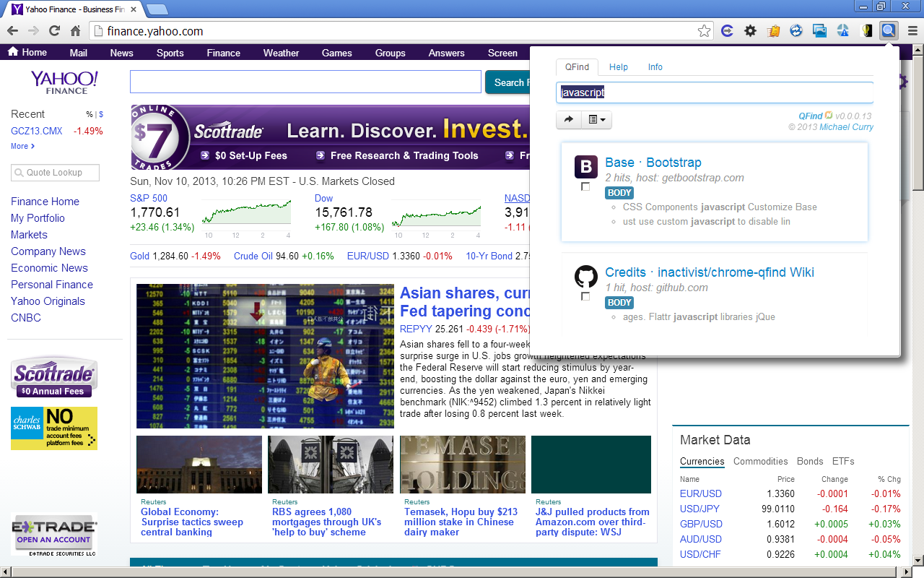Click the GCZ13.CMX recent quote link
This screenshot has width=924, height=578.
pyautogui.click(x=37, y=131)
